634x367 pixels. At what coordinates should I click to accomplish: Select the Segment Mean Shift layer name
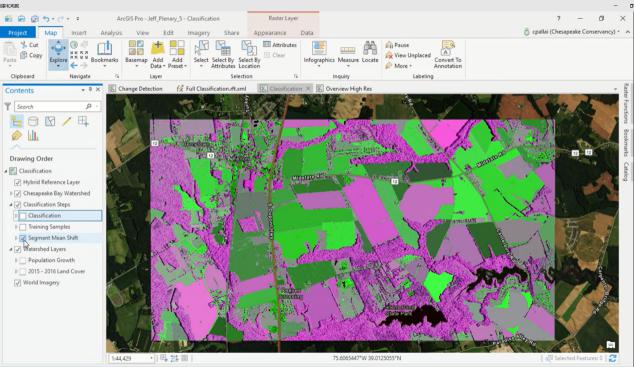pos(53,238)
